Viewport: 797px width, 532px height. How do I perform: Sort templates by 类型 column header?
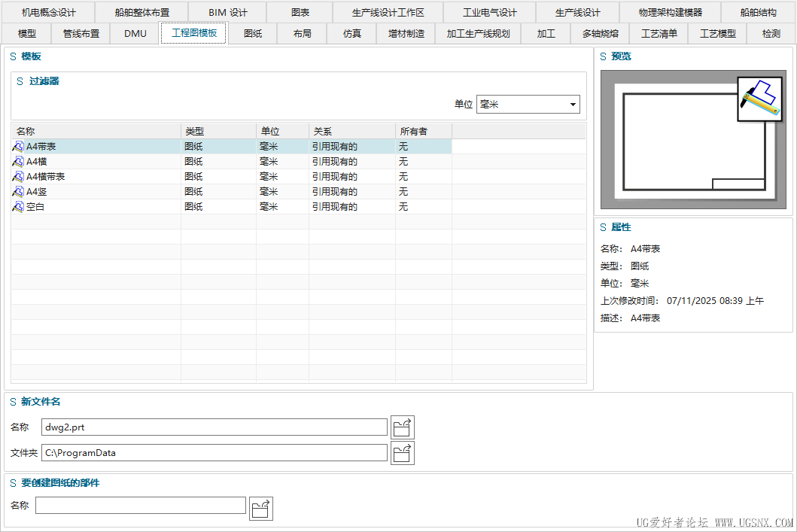218,131
